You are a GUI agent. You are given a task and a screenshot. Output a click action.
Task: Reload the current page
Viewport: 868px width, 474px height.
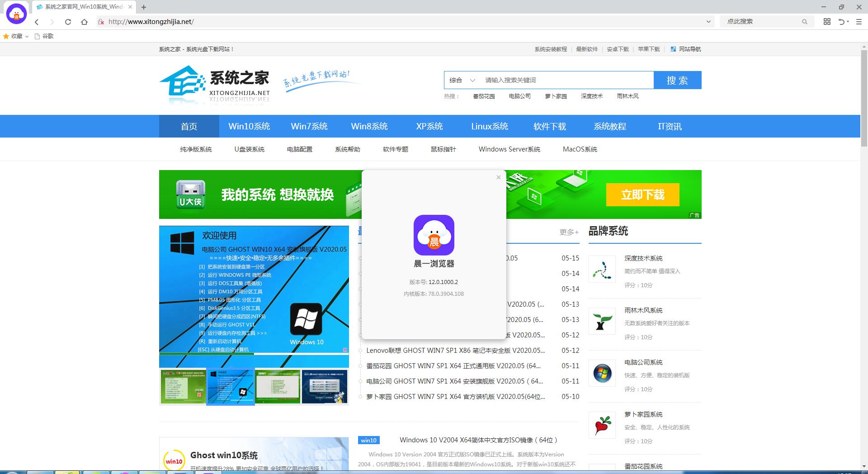click(x=68, y=22)
